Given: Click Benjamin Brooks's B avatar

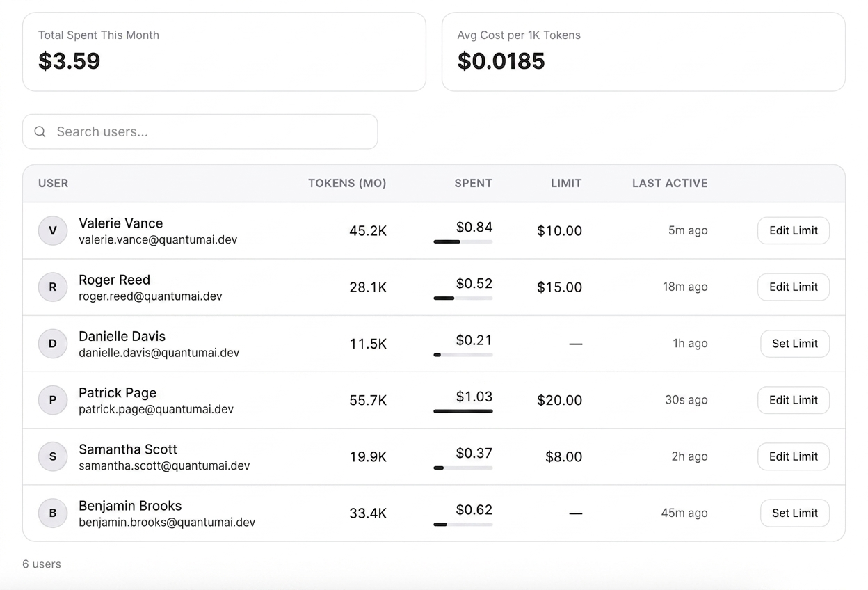Looking at the screenshot, I should (x=53, y=513).
